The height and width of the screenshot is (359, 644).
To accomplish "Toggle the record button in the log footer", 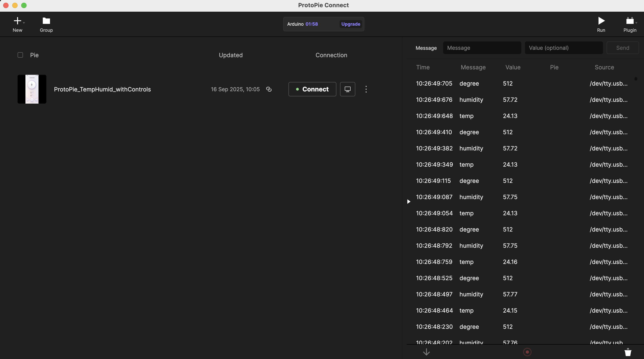I will click(x=527, y=352).
